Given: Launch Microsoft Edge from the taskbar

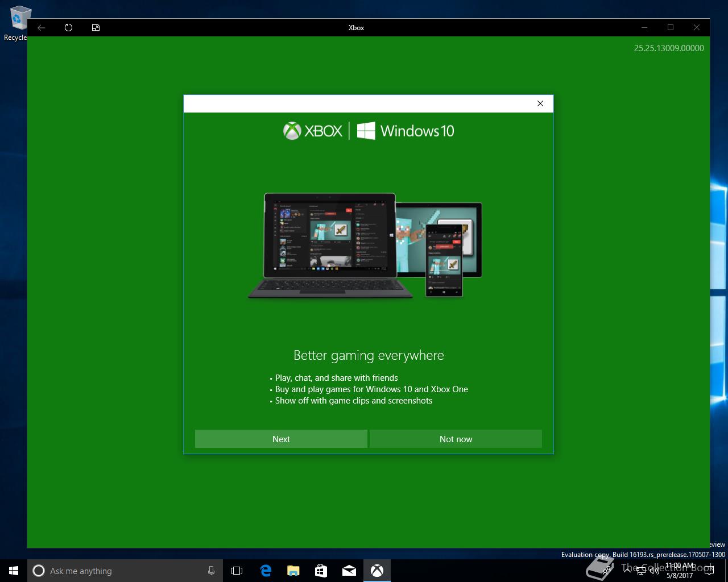Looking at the screenshot, I should coord(265,571).
